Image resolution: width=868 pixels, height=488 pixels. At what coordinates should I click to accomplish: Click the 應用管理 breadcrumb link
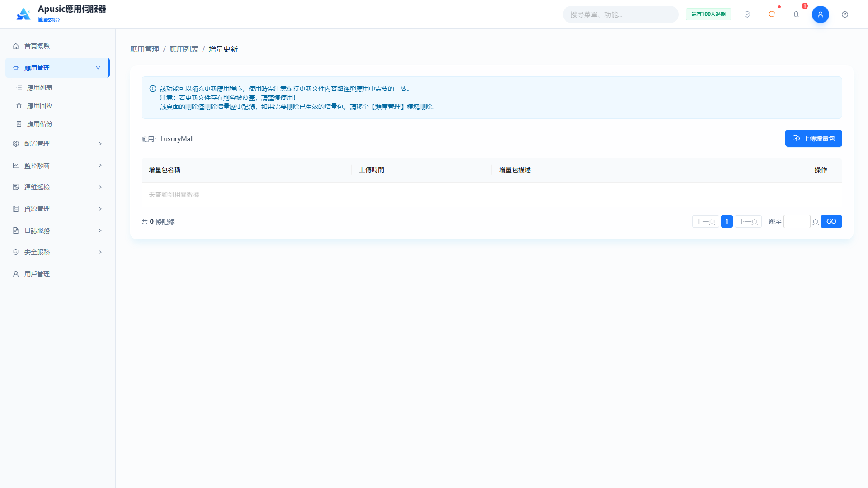(145, 49)
